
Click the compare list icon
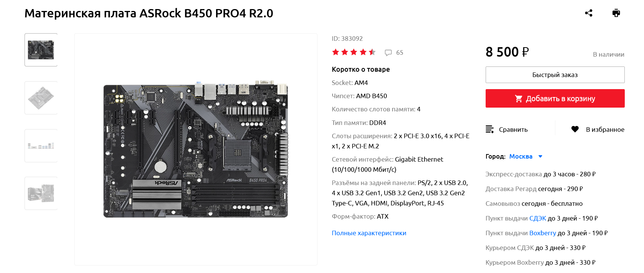pyautogui.click(x=489, y=130)
